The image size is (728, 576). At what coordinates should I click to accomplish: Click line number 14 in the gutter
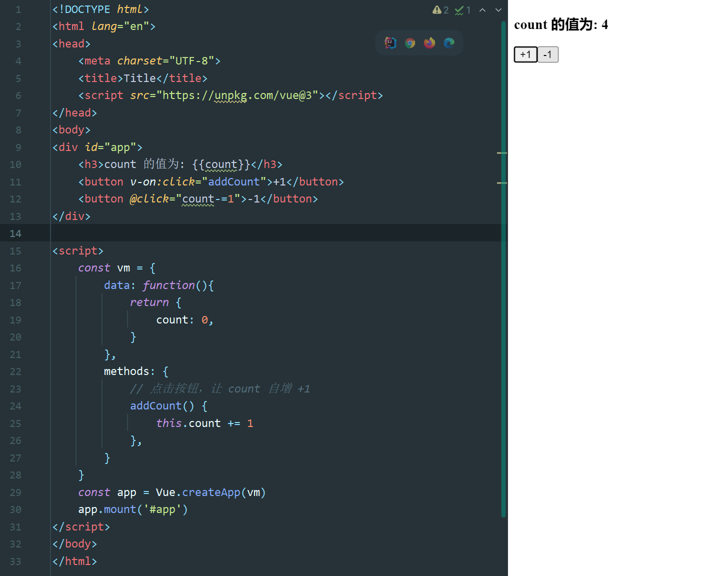pos(15,233)
